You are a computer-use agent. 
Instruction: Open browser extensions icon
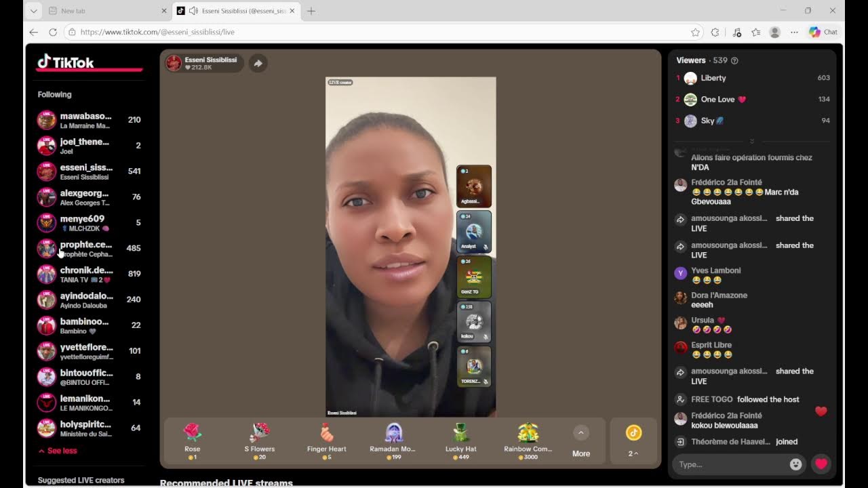pos(715,32)
